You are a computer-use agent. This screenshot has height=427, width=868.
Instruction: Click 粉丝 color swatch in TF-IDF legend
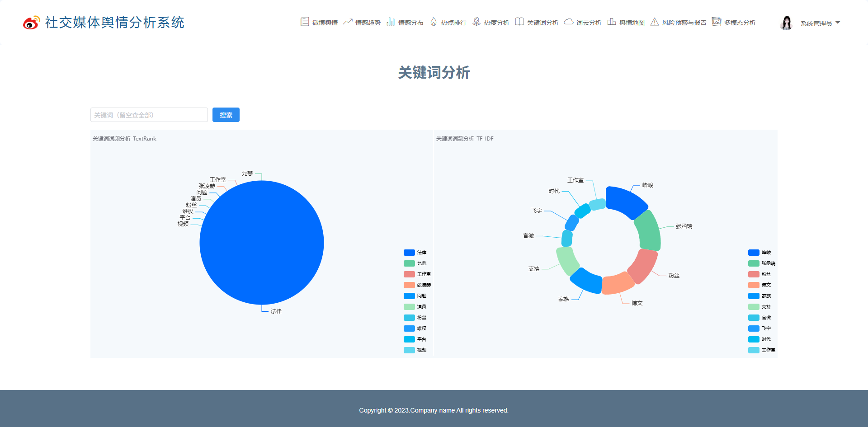[x=754, y=274]
